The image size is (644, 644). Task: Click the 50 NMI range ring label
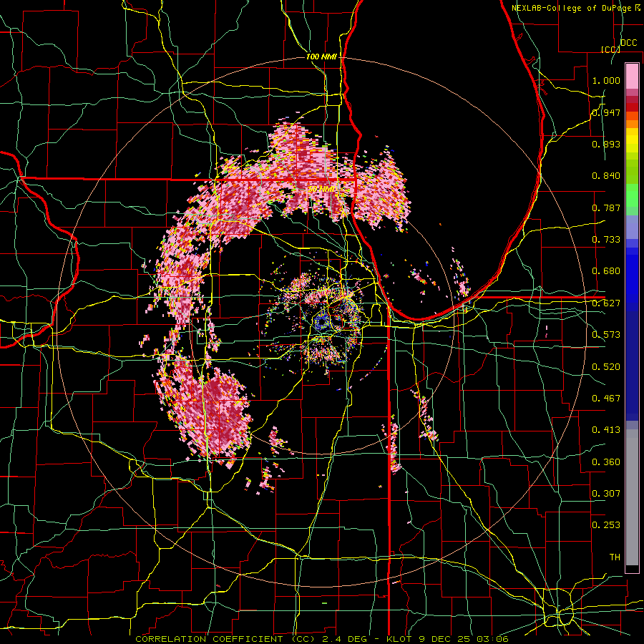(321, 190)
